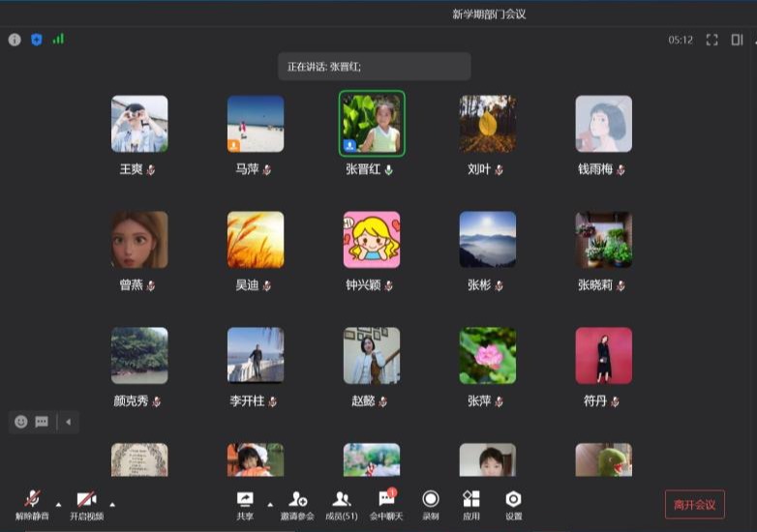Open 邀请参会 to invite participants
The image size is (757, 532).
297,504
